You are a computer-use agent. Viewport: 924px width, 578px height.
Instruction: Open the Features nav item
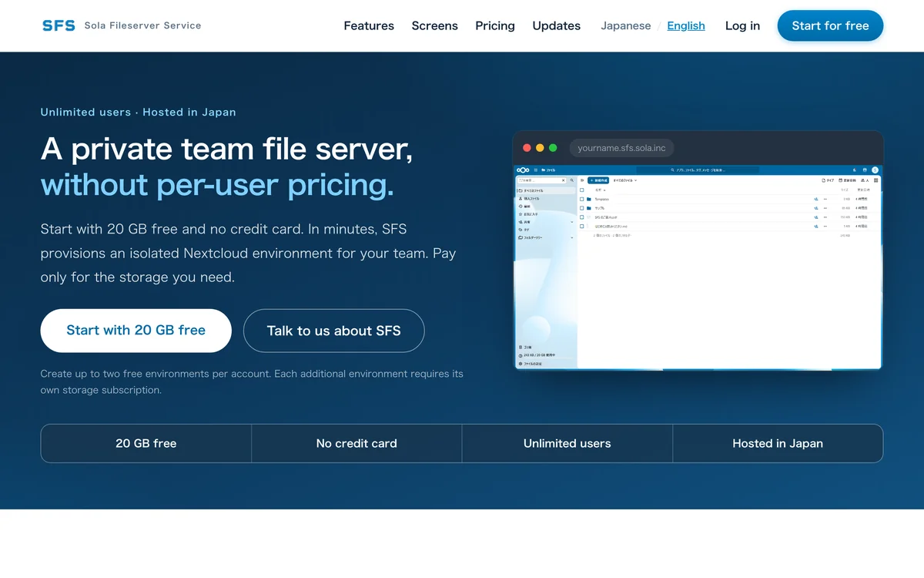(369, 25)
